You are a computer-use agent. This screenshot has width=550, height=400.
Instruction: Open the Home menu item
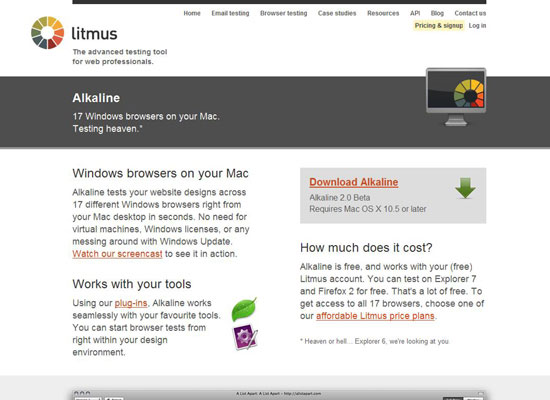[192, 13]
